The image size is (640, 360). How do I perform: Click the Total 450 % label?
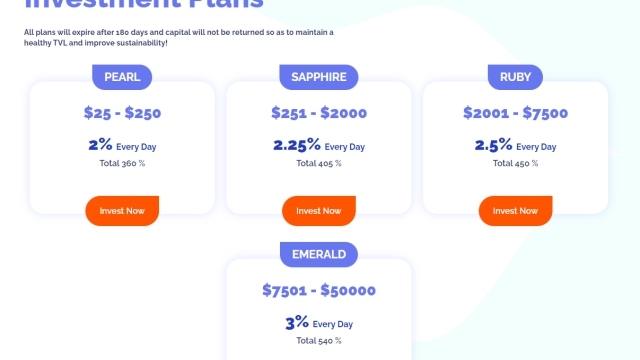click(516, 163)
